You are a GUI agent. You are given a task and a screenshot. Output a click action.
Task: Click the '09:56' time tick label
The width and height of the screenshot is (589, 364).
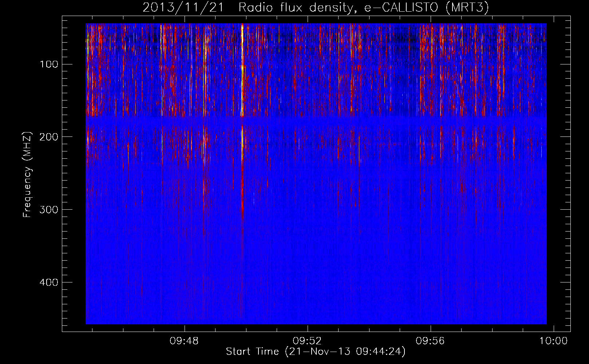point(430,341)
